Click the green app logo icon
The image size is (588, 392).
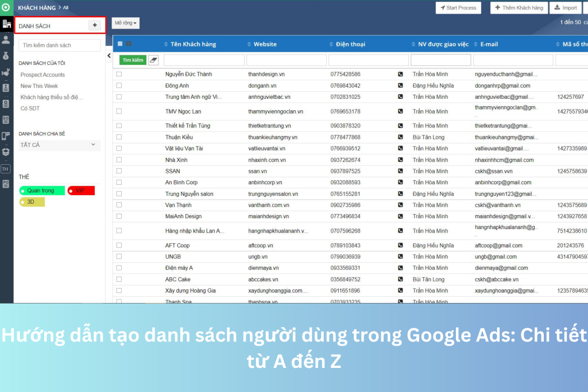pos(6,7)
